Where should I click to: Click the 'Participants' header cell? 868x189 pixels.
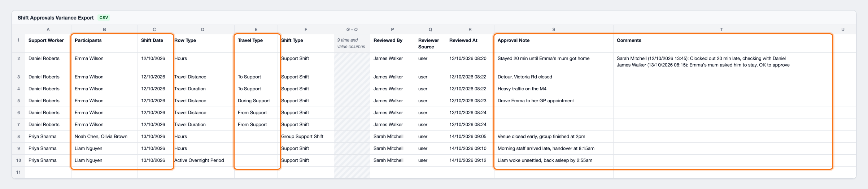[104, 43]
